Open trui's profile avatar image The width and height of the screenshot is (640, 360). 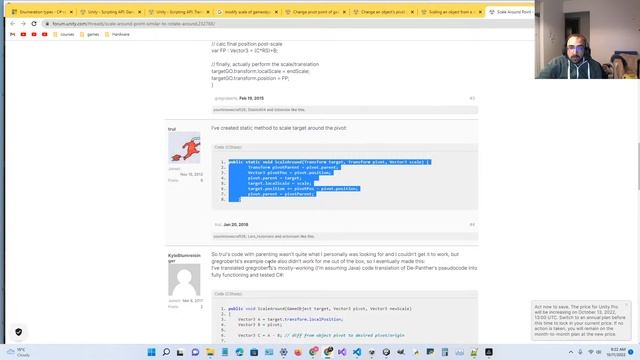click(184, 147)
